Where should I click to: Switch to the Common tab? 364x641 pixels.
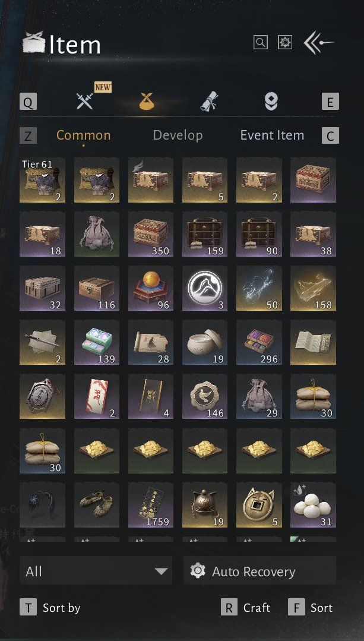[83, 135]
